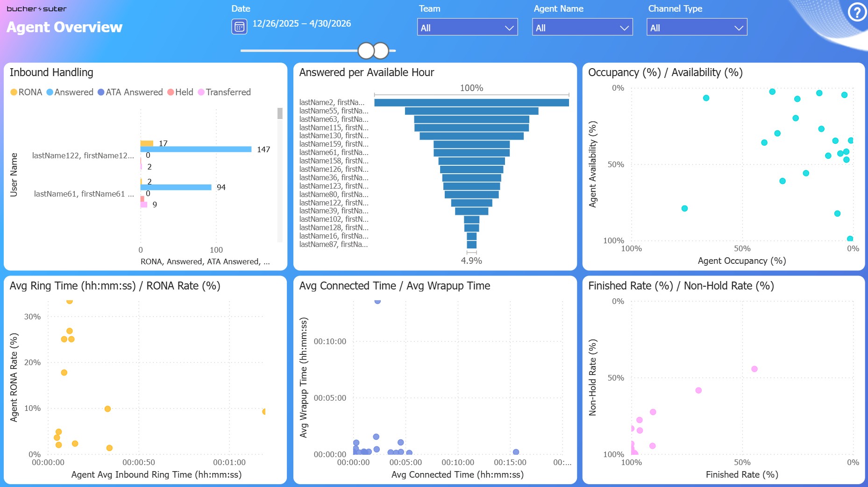Screen dimensions: 868x487
Task: Click the Avg Connected Time (hh:mm:ss) axis title
Action: coord(457,474)
